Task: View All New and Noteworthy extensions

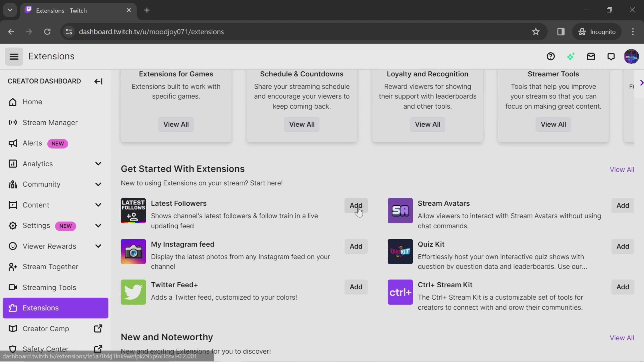Action: [622, 338]
